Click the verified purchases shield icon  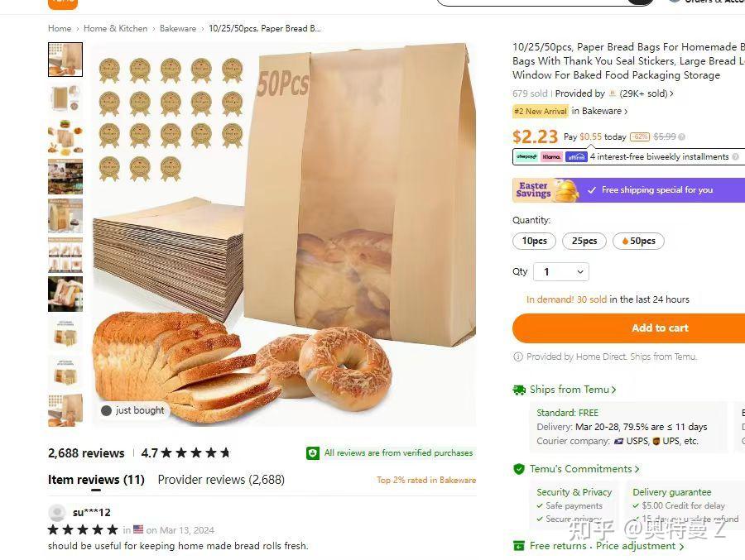point(313,453)
